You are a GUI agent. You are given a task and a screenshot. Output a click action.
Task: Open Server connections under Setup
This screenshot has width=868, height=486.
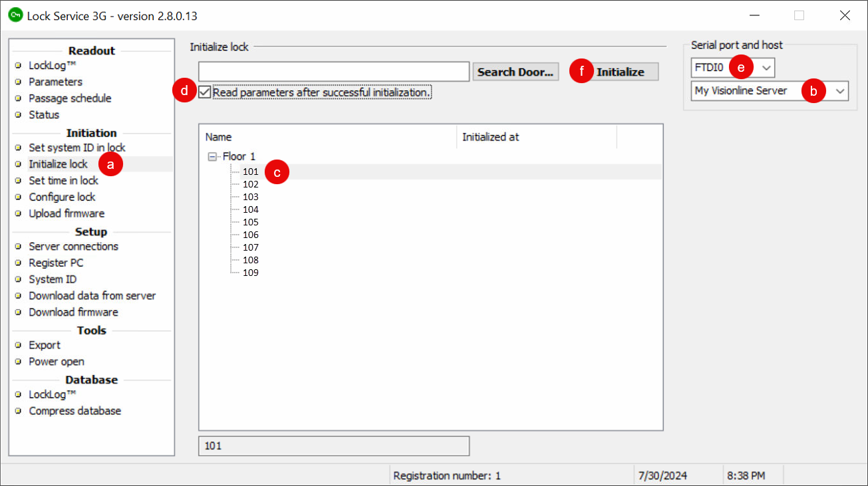pyautogui.click(x=73, y=246)
